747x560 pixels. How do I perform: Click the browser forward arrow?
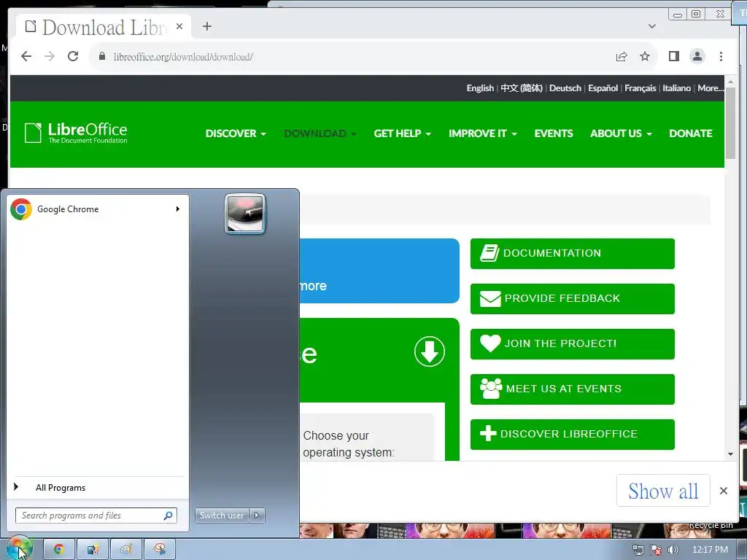[50, 56]
